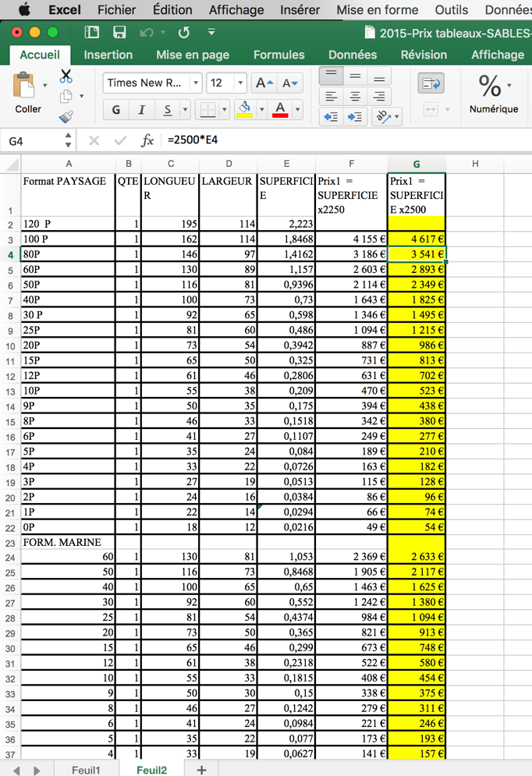The image size is (532, 776).
Task: Align text to bottom of cell
Action: pos(379,76)
